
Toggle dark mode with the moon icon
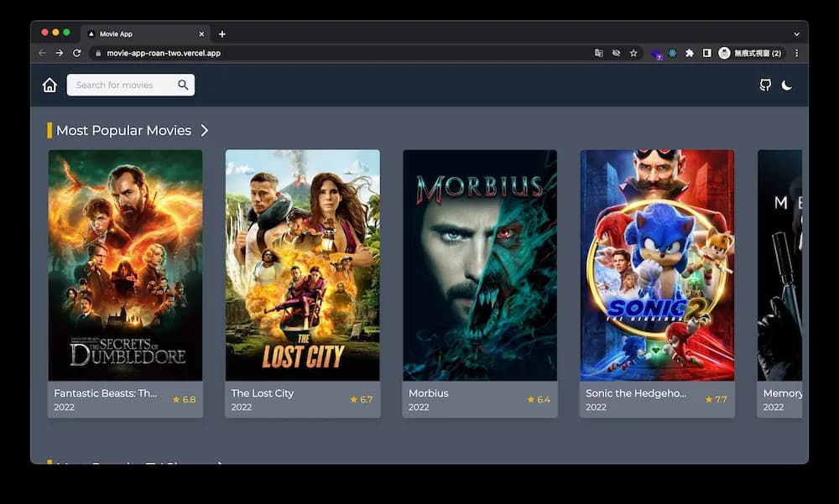[787, 85]
